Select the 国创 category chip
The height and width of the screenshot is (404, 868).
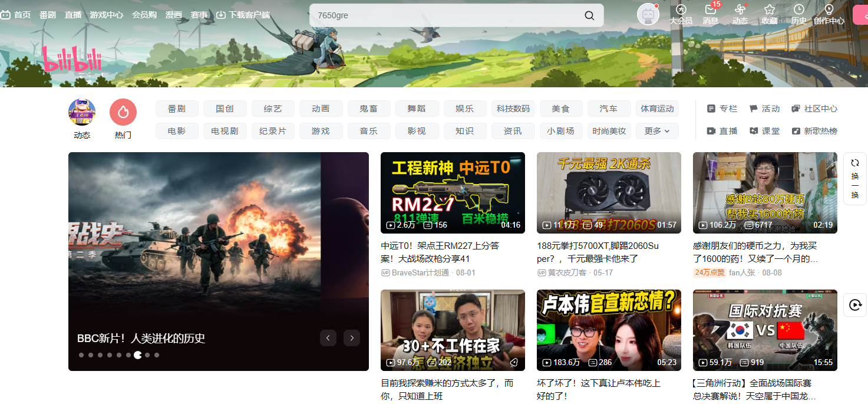pos(225,109)
